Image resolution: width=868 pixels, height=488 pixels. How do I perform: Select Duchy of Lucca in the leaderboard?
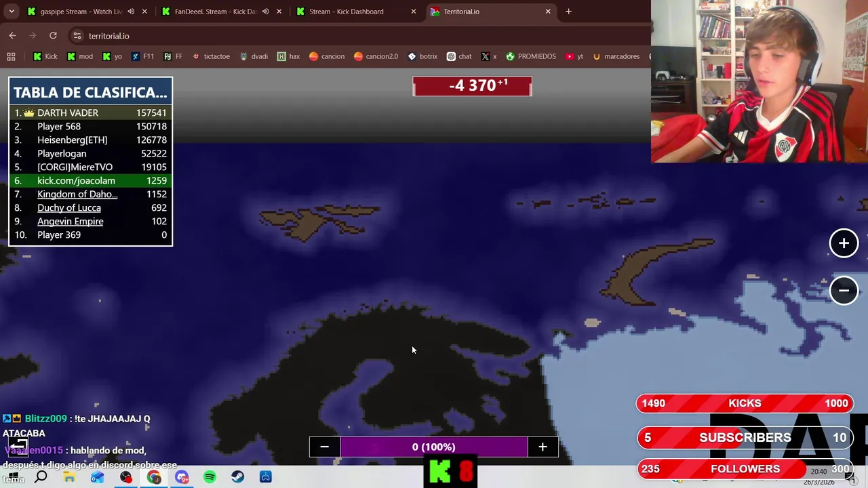pos(90,207)
